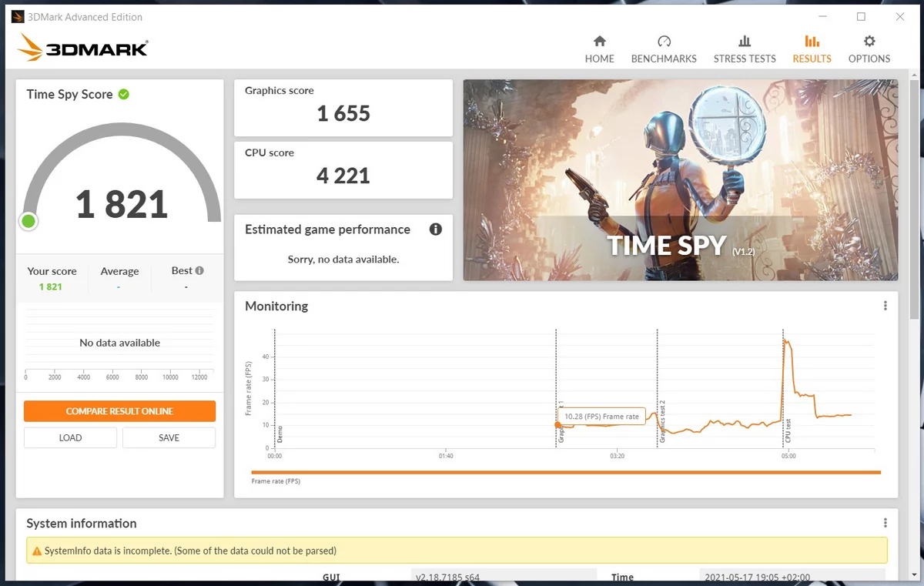Click the orange Frame rate (FPS) legend bar
The width and height of the screenshot is (924, 586).
pos(566,473)
